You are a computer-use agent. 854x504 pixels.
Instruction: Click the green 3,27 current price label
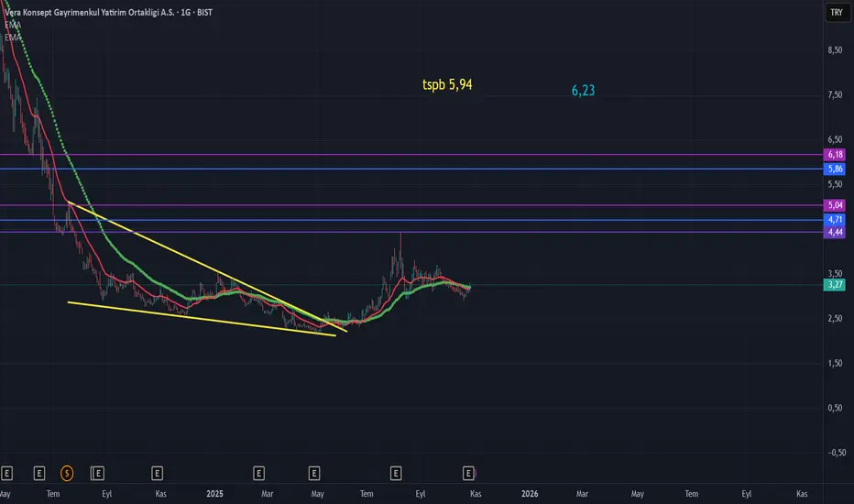(835, 285)
